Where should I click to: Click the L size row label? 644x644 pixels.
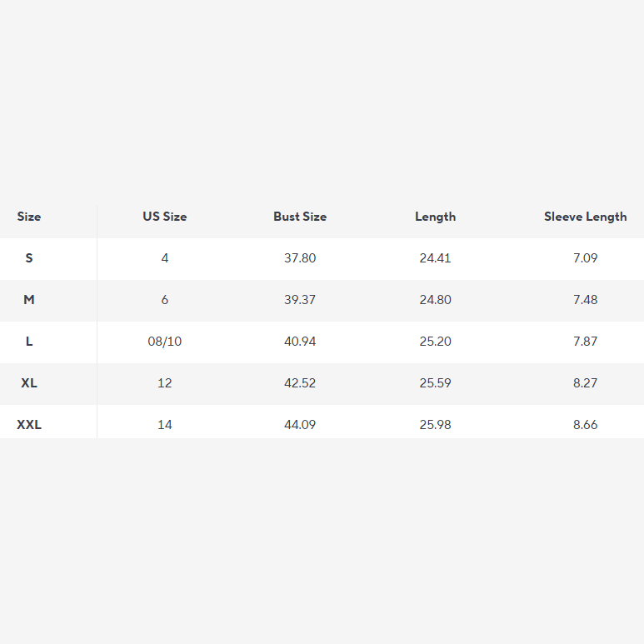[x=29, y=342]
